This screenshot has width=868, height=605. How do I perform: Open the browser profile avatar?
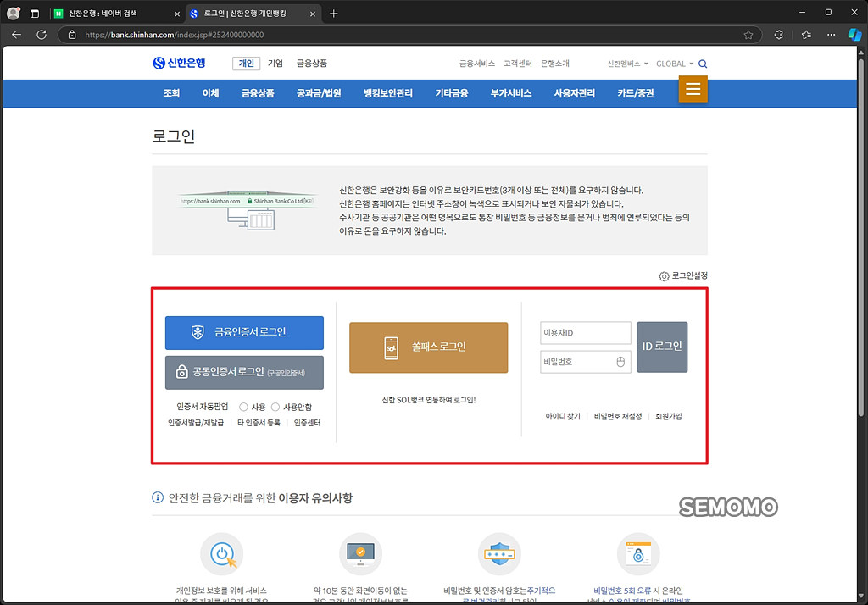coord(14,14)
